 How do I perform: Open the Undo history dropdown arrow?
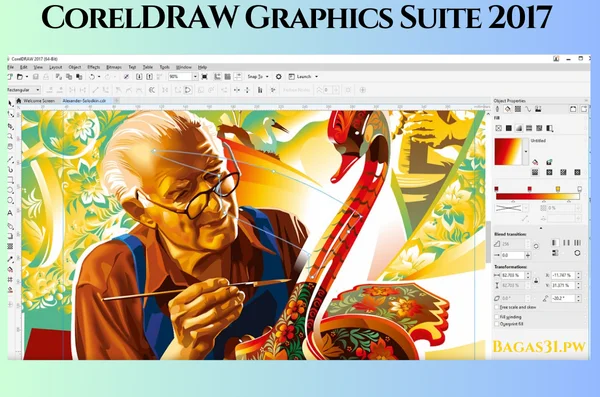pyautogui.click(x=99, y=77)
